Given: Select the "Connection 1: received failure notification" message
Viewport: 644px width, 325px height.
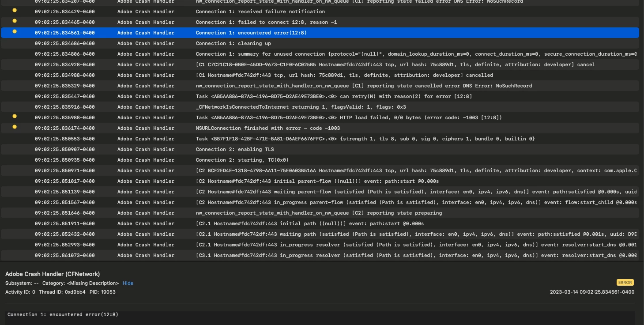Looking at the screenshot, I should click(x=260, y=11).
